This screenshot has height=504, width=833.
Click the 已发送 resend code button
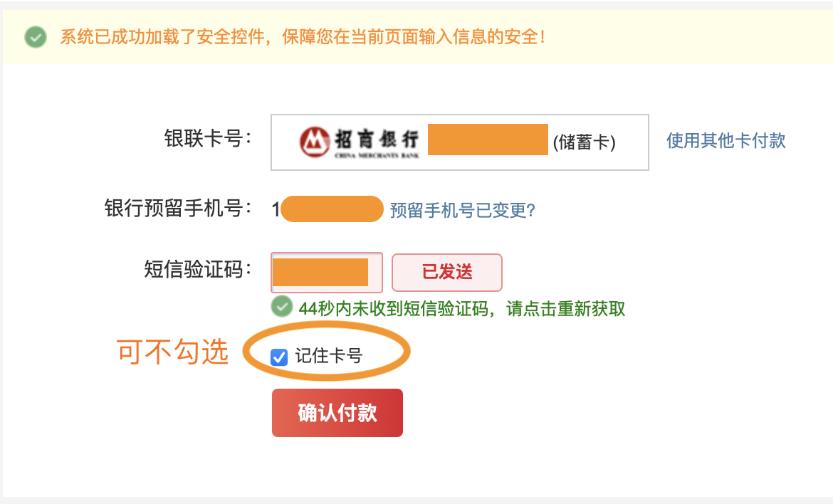[447, 272]
